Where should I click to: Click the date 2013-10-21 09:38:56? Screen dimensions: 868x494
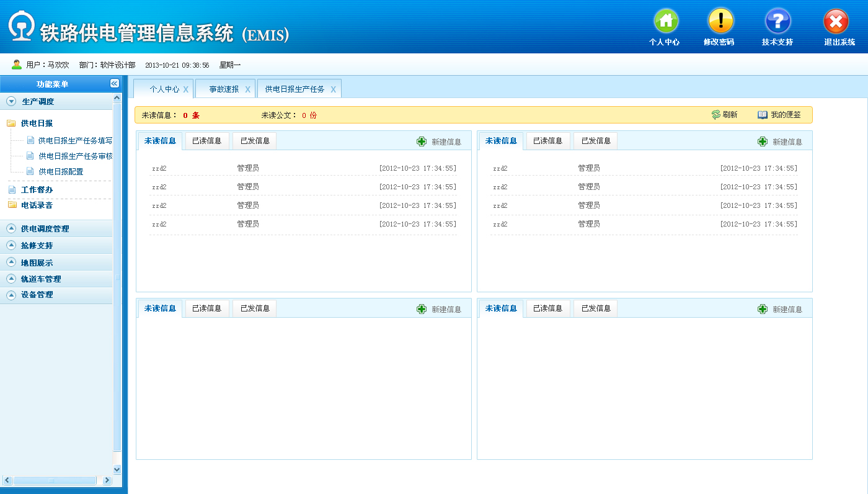pyautogui.click(x=177, y=65)
